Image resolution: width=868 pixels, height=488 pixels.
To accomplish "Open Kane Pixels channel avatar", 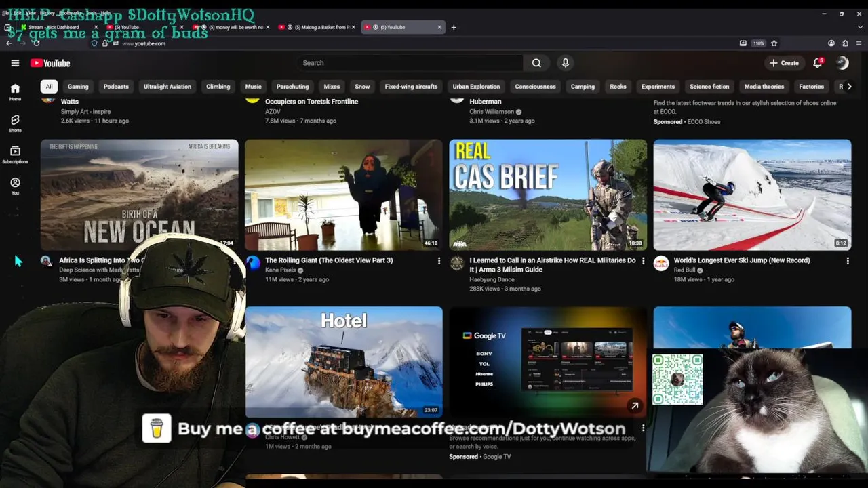I will tap(253, 263).
